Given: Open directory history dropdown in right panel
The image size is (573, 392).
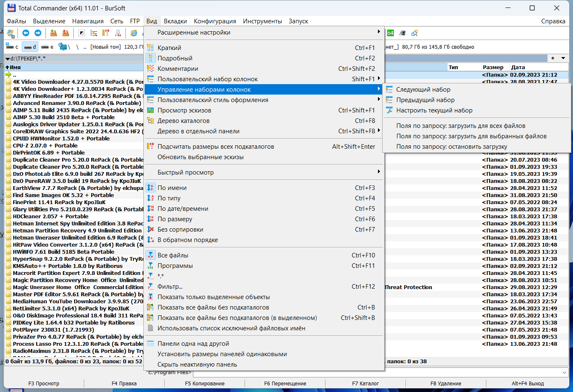Looking at the screenshot, I should point(563,58).
